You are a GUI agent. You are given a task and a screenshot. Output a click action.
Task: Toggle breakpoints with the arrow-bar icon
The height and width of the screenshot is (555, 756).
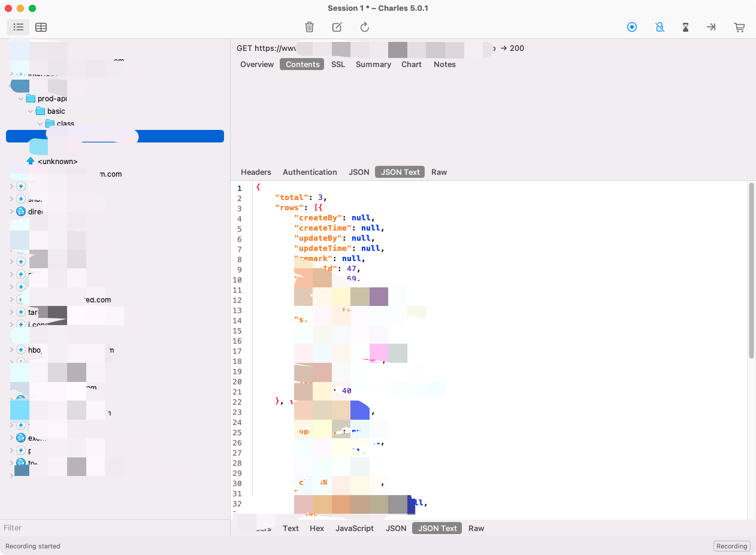point(711,27)
